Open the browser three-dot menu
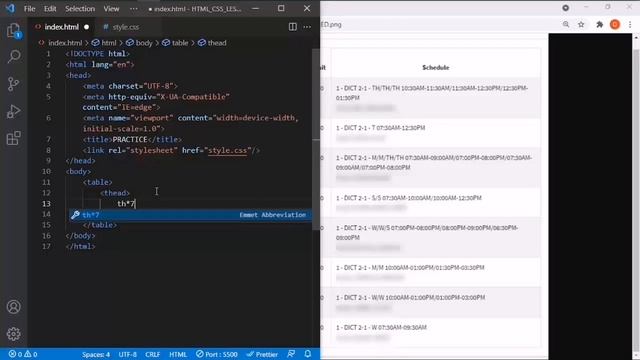This screenshot has height=360, width=640. click(630, 24)
